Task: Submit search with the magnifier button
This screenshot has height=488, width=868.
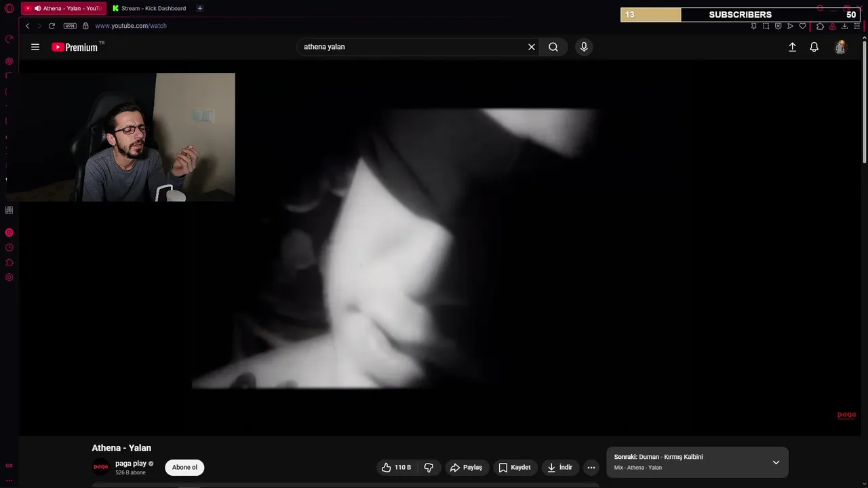Action: click(x=553, y=47)
